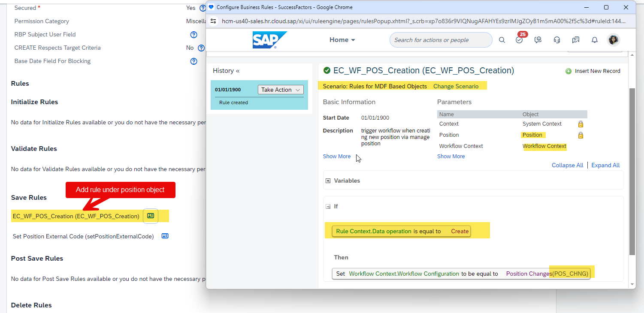Click the Workflow Context parameter name

(461, 146)
